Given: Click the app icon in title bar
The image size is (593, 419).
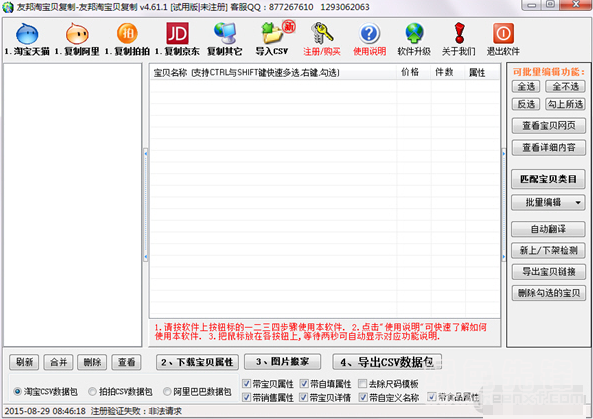Looking at the screenshot, I should tap(8, 7).
